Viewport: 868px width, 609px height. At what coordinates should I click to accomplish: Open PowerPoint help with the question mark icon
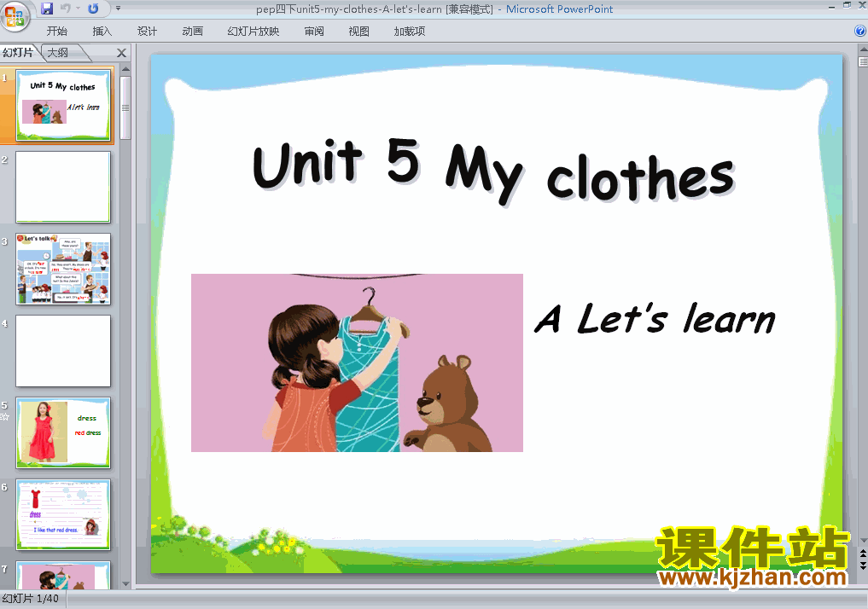point(860,31)
